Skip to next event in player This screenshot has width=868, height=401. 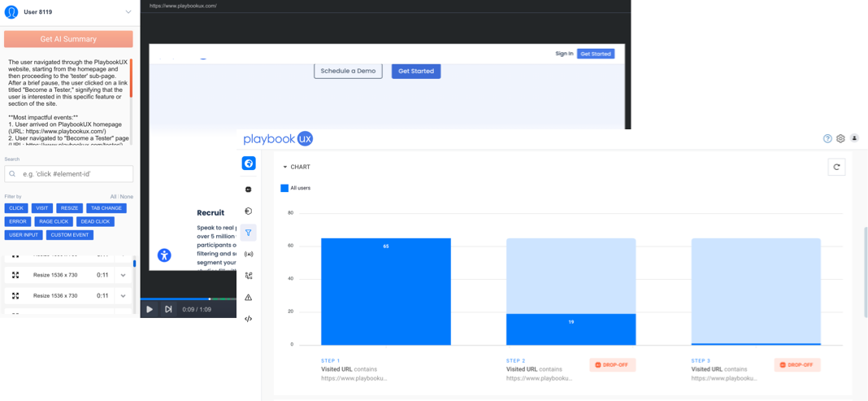coord(168,309)
